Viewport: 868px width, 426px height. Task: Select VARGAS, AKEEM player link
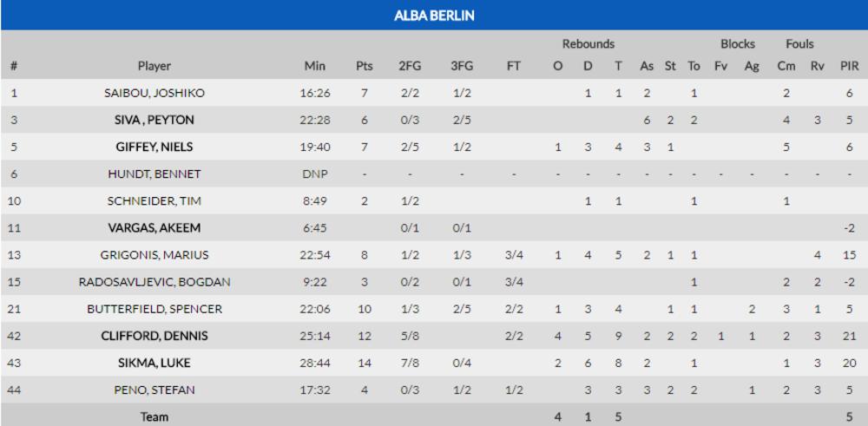click(155, 227)
